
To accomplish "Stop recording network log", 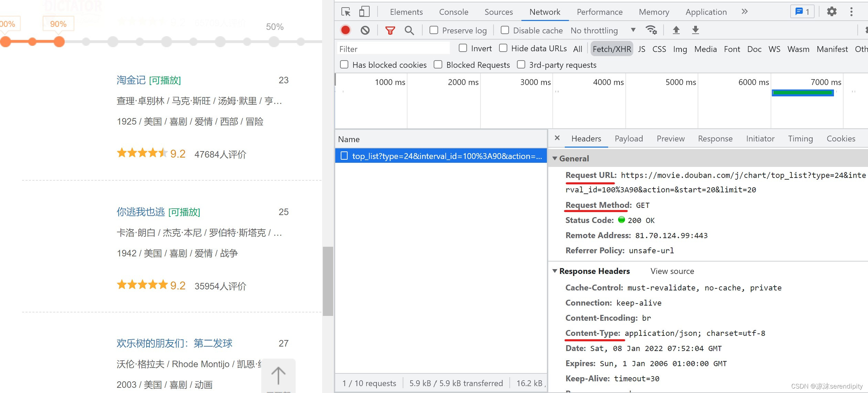I will 346,30.
